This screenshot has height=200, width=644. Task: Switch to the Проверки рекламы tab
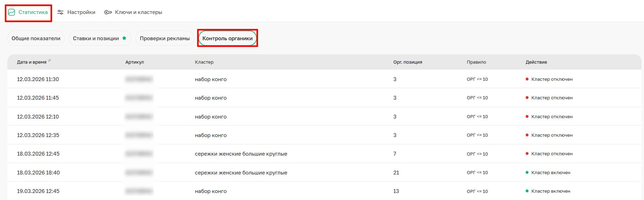pos(165,38)
